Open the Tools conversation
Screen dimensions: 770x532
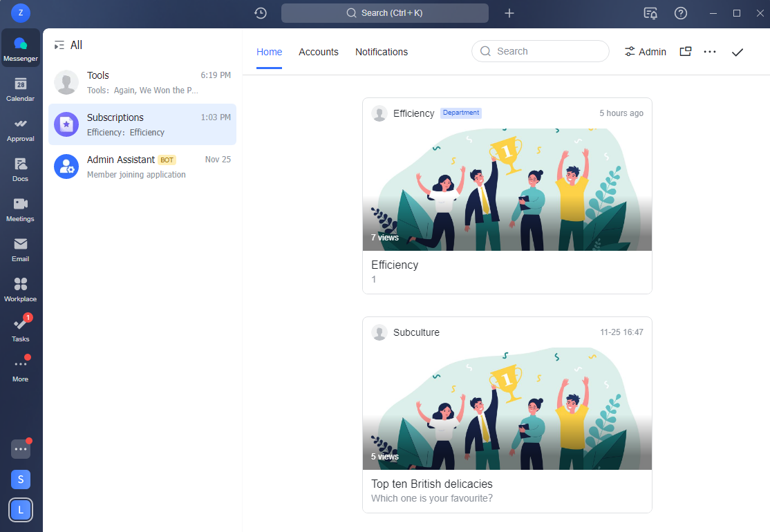click(142, 82)
